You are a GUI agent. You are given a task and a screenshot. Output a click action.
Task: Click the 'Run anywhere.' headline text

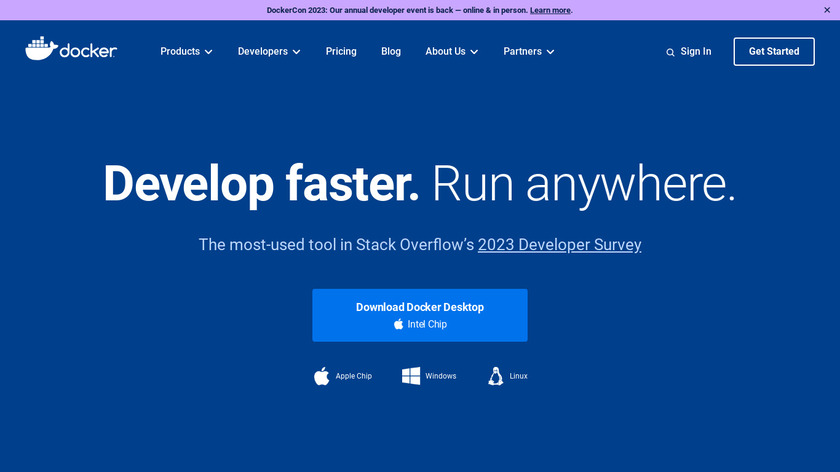click(x=584, y=184)
